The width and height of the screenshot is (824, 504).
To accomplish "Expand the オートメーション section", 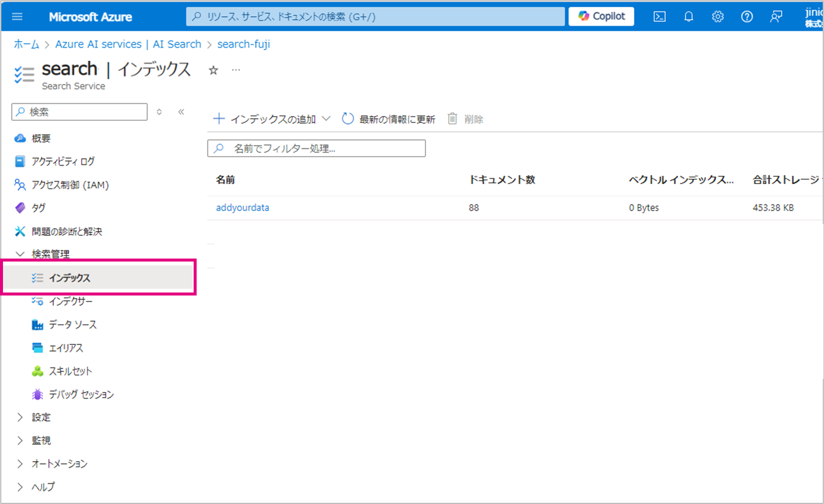I will tap(51, 464).
